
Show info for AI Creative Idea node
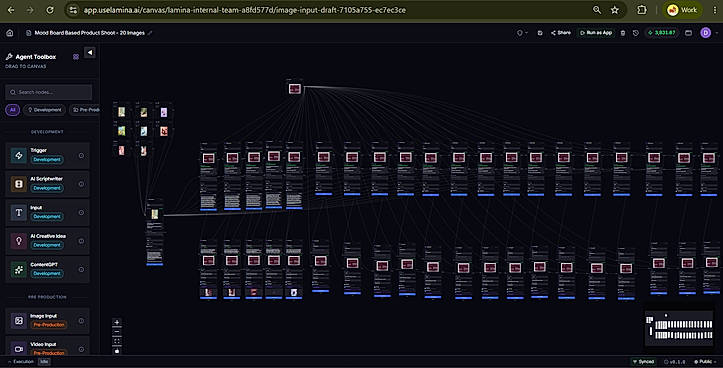[x=81, y=241]
